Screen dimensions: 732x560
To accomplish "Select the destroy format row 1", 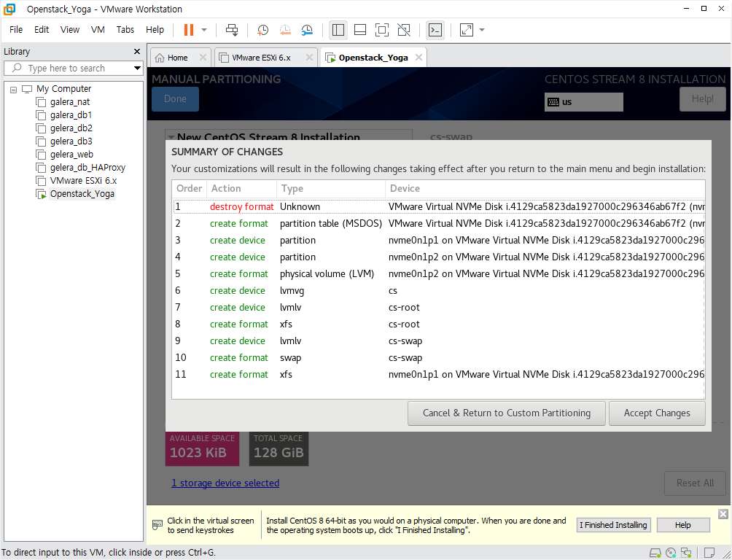I will click(x=438, y=207).
